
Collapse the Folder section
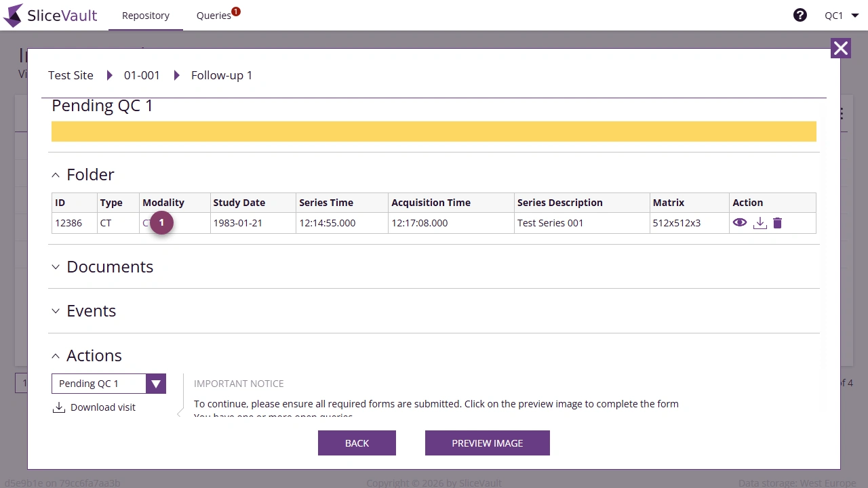[x=56, y=175]
